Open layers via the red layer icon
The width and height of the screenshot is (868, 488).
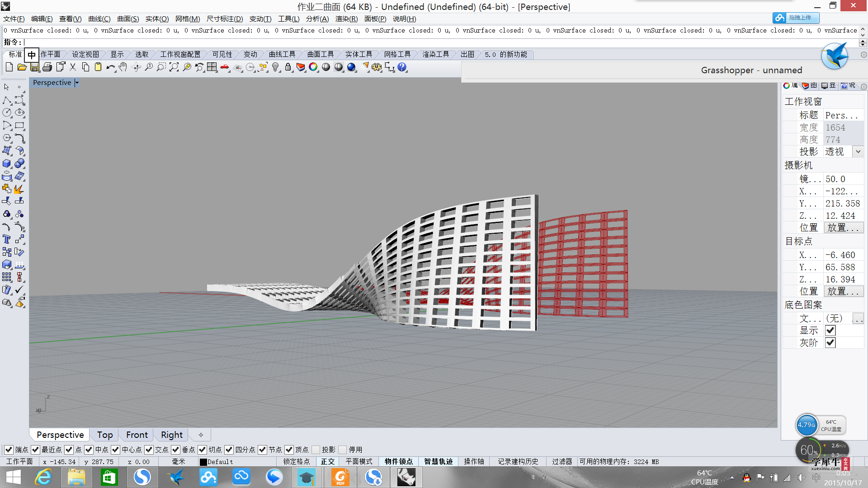(301, 67)
